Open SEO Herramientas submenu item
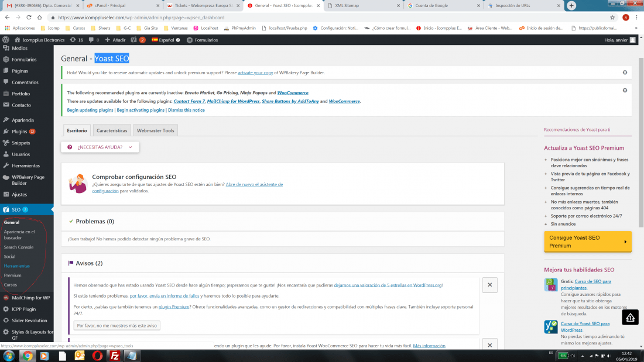This screenshot has width=644, height=362. pyautogui.click(x=17, y=266)
